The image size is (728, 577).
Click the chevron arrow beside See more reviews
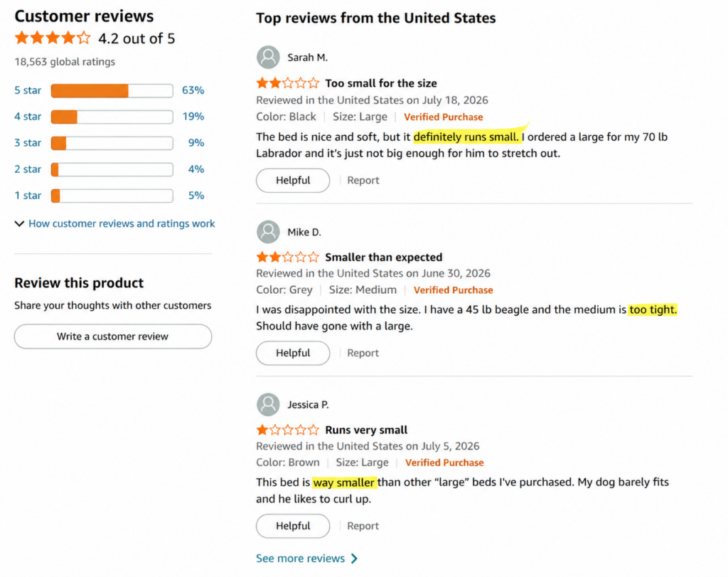(x=354, y=559)
